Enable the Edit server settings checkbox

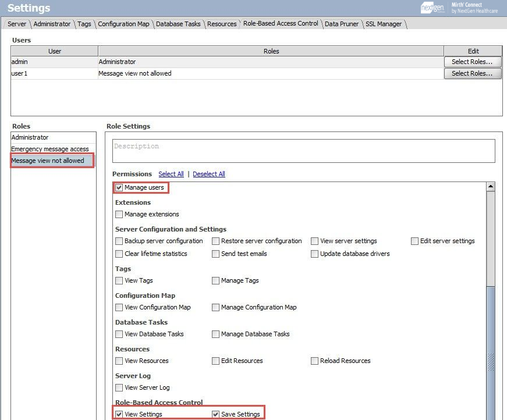pos(415,241)
